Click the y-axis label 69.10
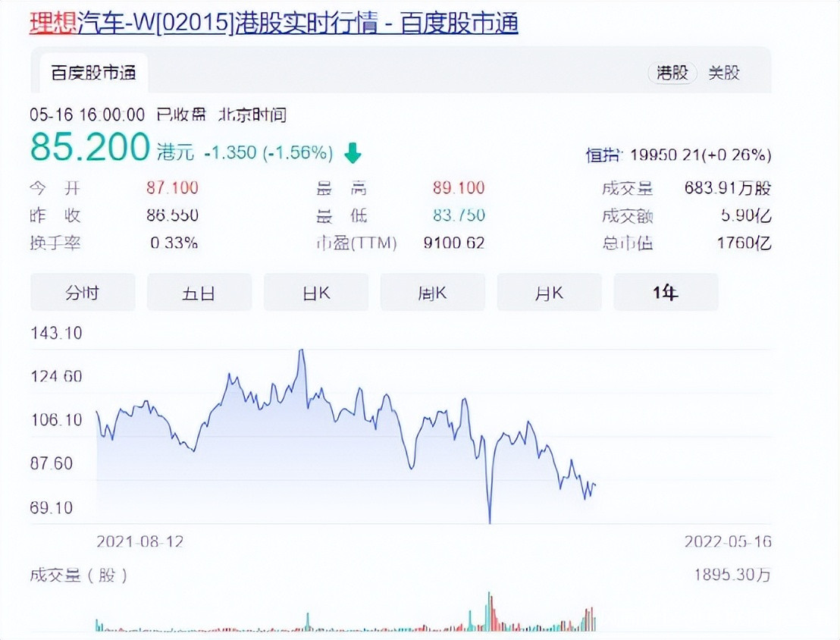The height and width of the screenshot is (640, 840). click(52, 507)
